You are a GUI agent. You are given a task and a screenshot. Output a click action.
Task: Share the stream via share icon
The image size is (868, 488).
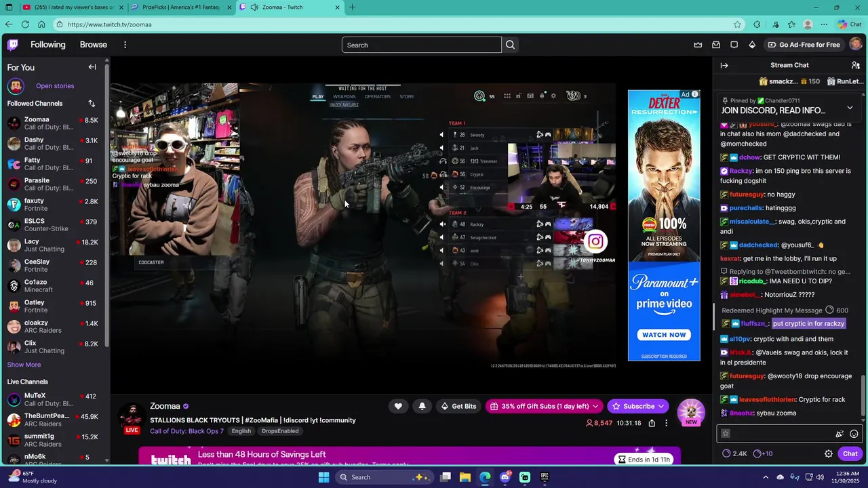pyautogui.click(x=652, y=423)
